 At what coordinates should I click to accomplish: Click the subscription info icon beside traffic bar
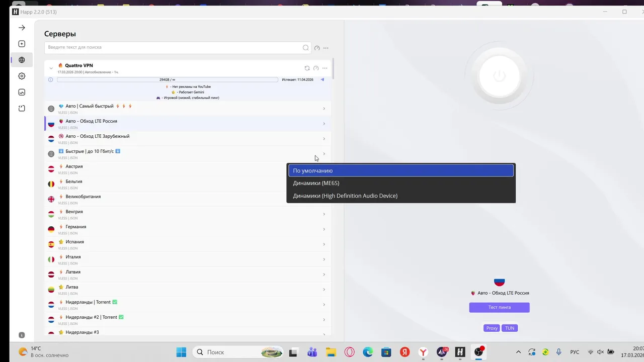coord(50,79)
